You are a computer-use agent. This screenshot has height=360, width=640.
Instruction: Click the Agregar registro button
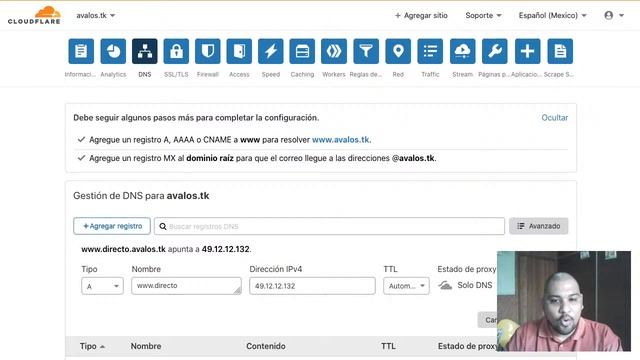point(112,226)
